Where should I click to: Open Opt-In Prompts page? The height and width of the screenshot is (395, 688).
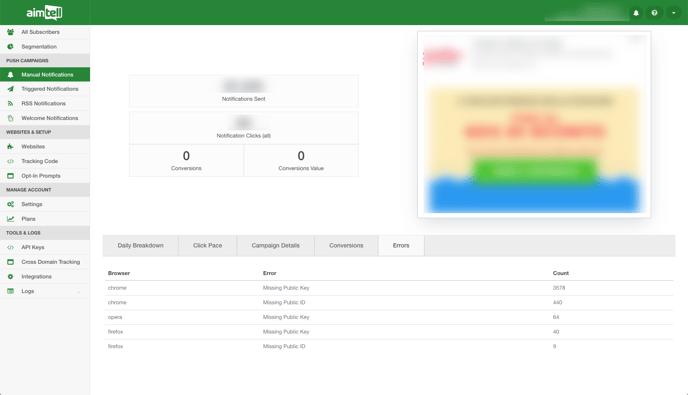point(45,176)
